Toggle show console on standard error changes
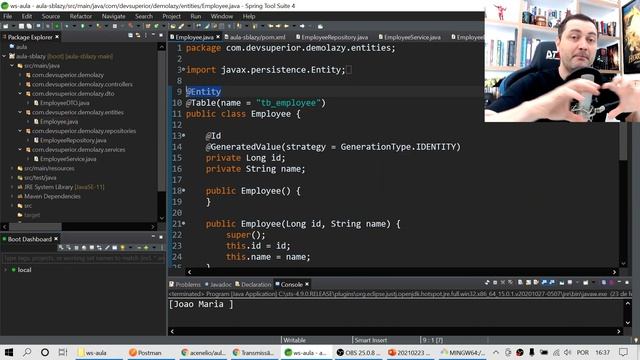Screen dimensions: 640x360 [552, 282]
